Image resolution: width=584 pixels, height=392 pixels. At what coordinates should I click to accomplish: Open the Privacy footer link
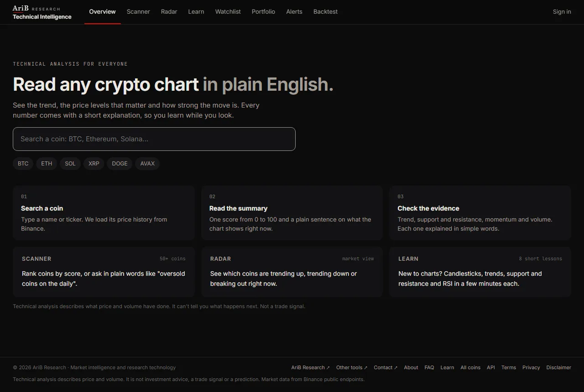531,367
